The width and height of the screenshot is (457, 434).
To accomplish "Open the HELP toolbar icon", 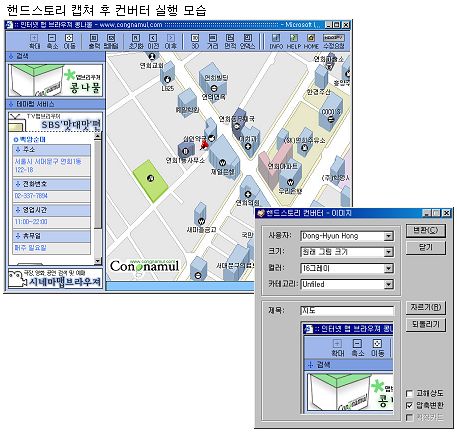I will tap(294, 41).
